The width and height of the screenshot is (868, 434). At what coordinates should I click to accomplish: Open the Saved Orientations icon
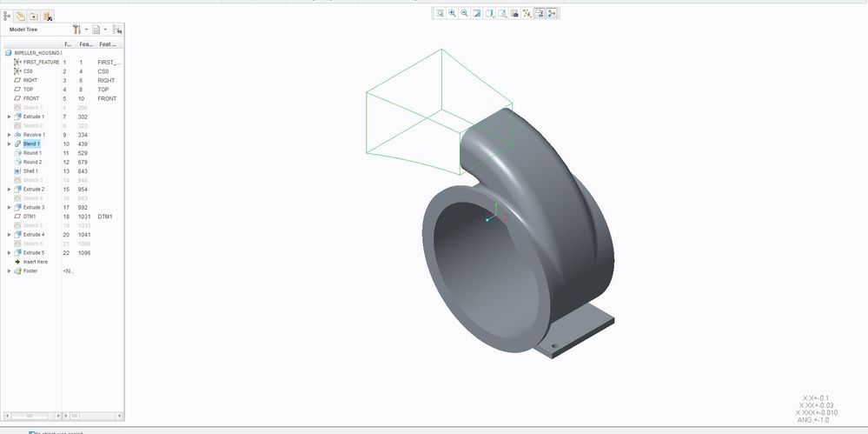click(502, 13)
